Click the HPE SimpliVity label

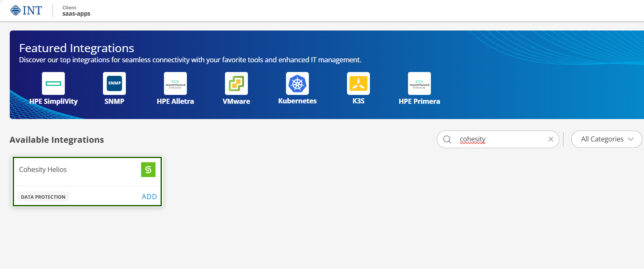point(53,102)
